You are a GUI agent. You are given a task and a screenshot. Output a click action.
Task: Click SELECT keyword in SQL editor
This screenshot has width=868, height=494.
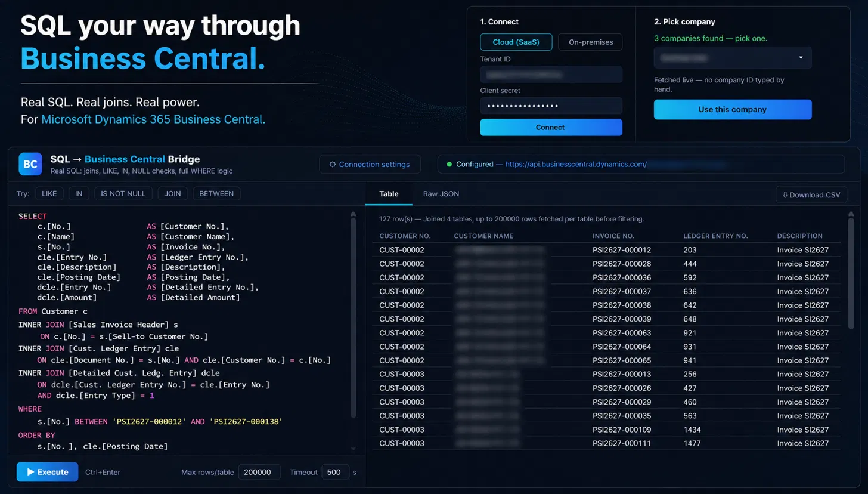click(x=32, y=216)
